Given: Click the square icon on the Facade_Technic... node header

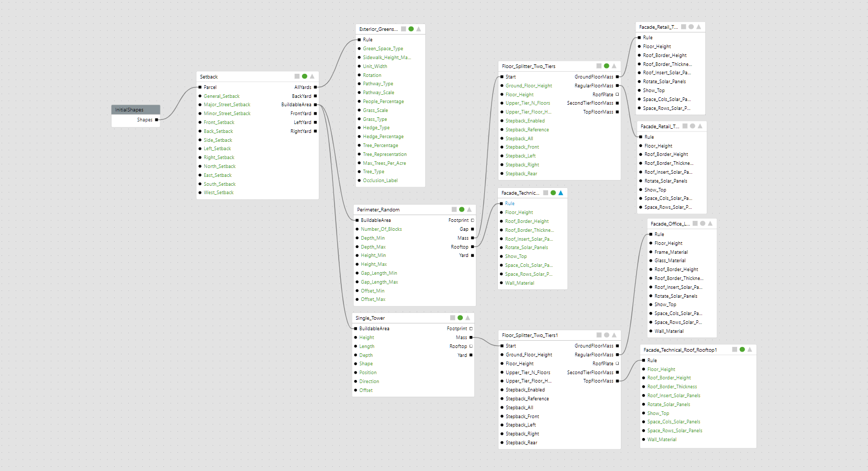Looking at the screenshot, I should click(x=546, y=193).
